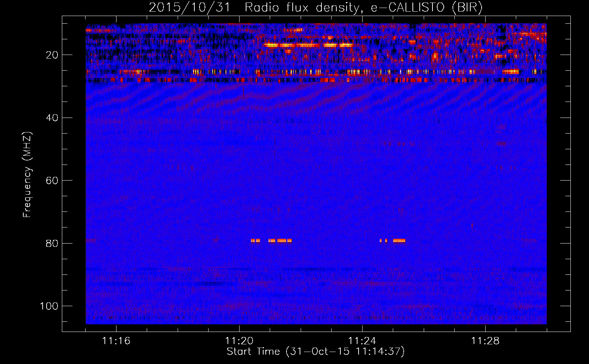Click the '11:24' time tick label
Image resolution: width=589 pixels, height=364 pixels.
click(362, 341)
